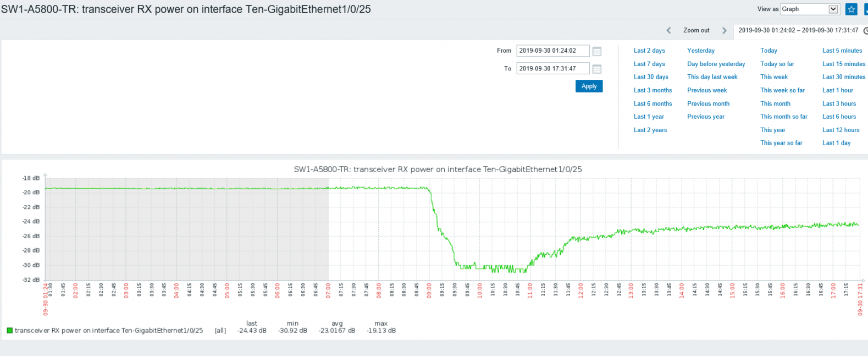The height and width of the screenshot is (356, 868).
Task: Select Yesterday range
Action: [x=701, y=51]
